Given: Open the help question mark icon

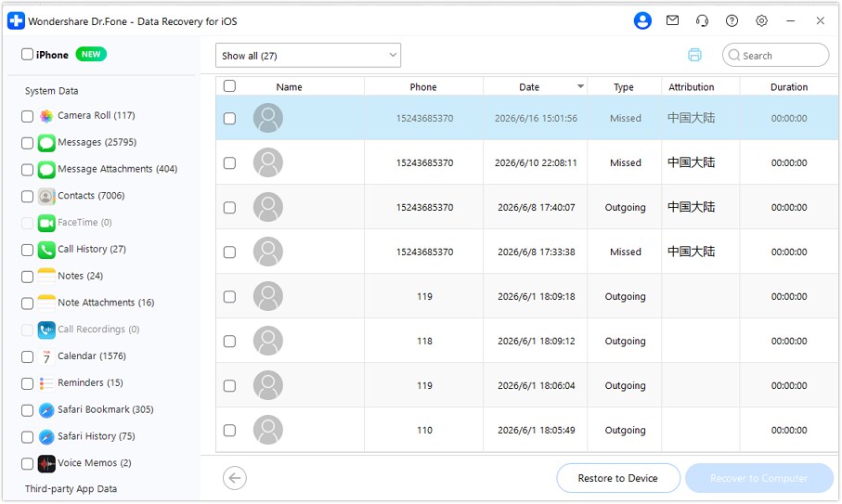Looking at the screenshot, I should (732, 21).
